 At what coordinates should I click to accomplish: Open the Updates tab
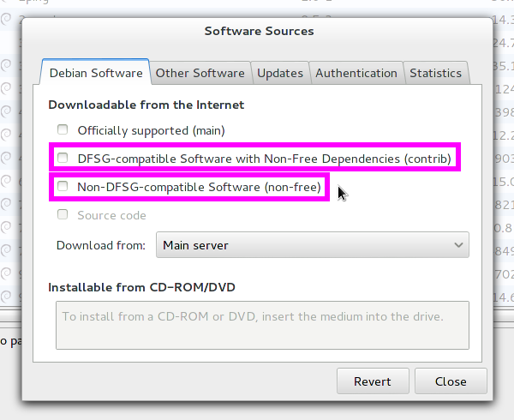[279, 73]
